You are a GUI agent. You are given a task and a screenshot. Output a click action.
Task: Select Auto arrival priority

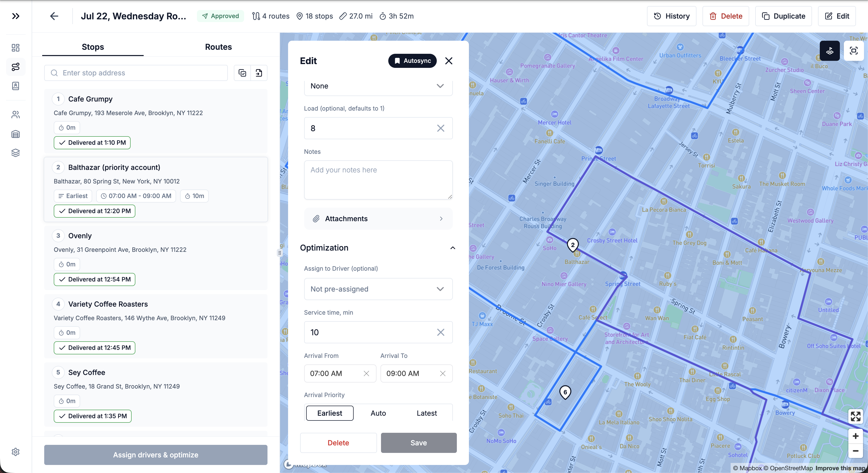[x=378, y=413]
